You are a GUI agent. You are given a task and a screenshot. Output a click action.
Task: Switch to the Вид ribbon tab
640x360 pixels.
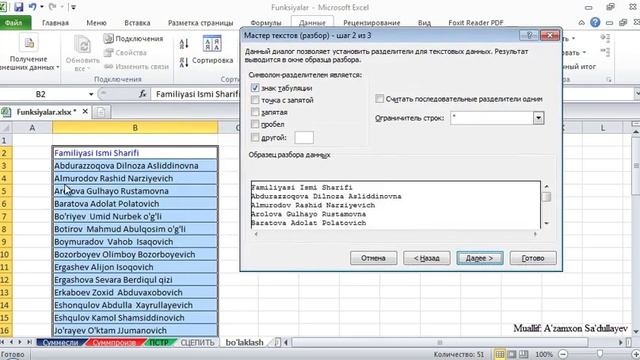[424, 23]
